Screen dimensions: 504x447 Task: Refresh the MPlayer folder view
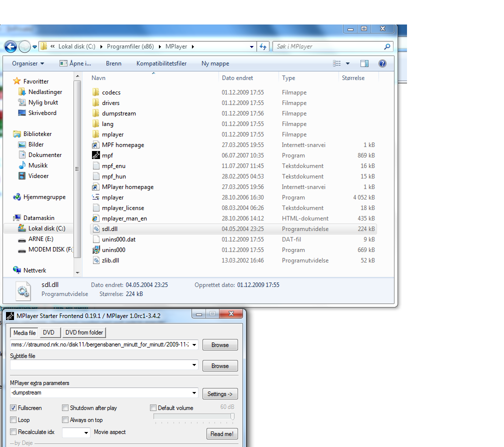tap(263, 46)
